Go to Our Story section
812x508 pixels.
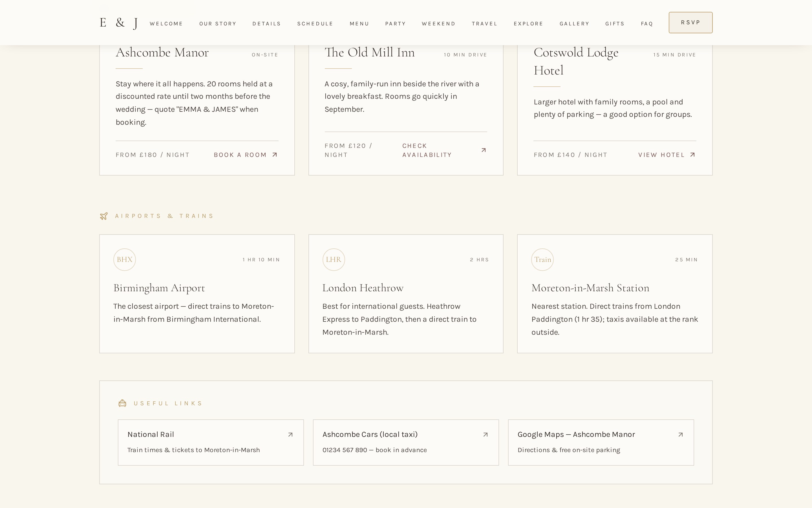(218, 23)
